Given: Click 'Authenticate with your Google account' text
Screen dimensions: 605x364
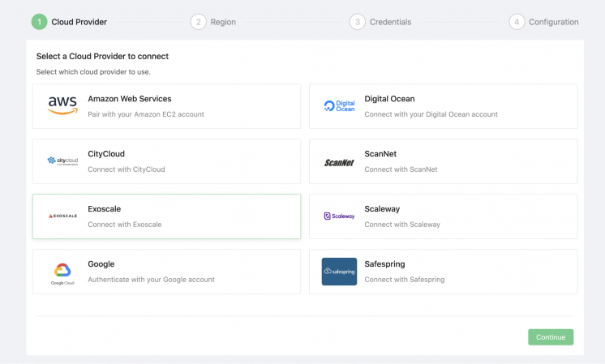Looking at the screenshot, I should coord(151,280).
